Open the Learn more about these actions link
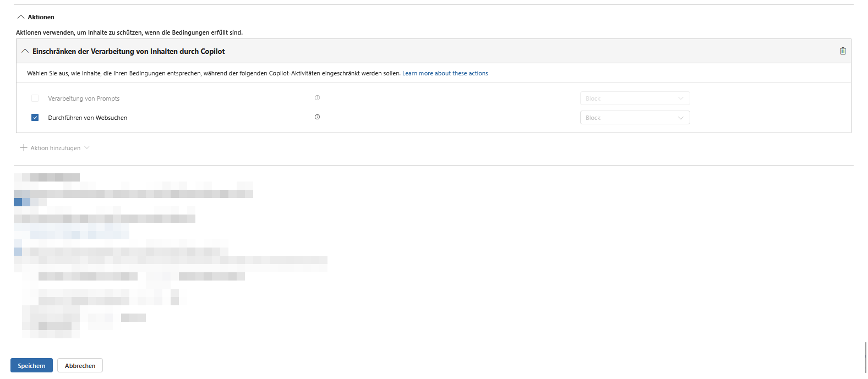Viewport: 868px width, 379px height. [445, 73]
